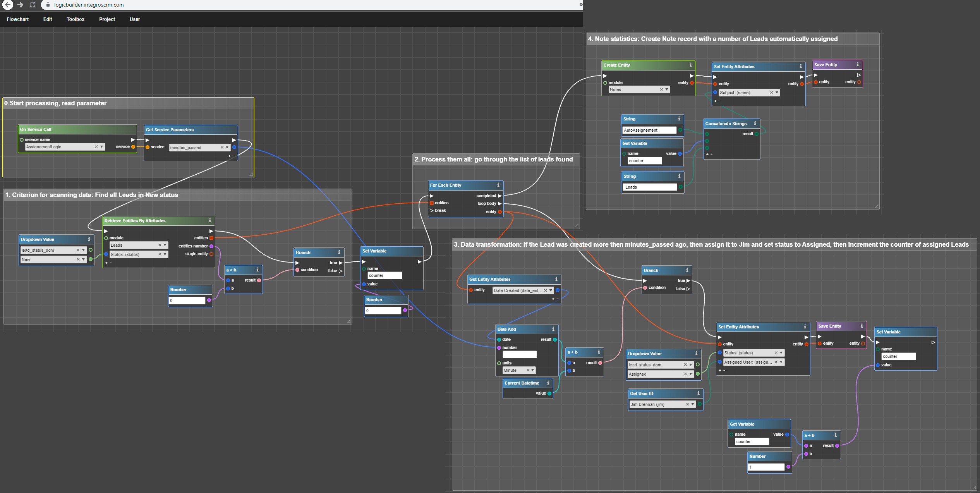Expand the Assigned status value dropdown
The height and width of the screenshot is (493, 980).
(x=690, y=374)
